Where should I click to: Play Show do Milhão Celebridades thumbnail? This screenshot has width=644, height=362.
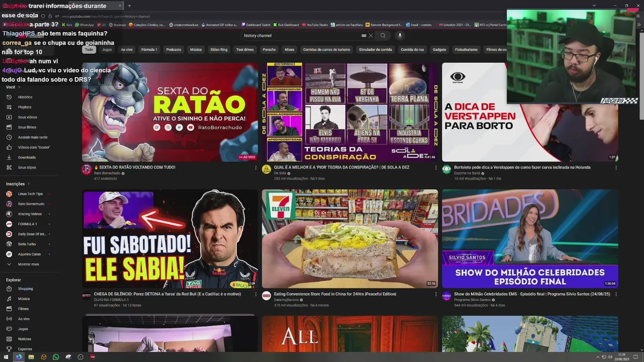coord(530,239)
